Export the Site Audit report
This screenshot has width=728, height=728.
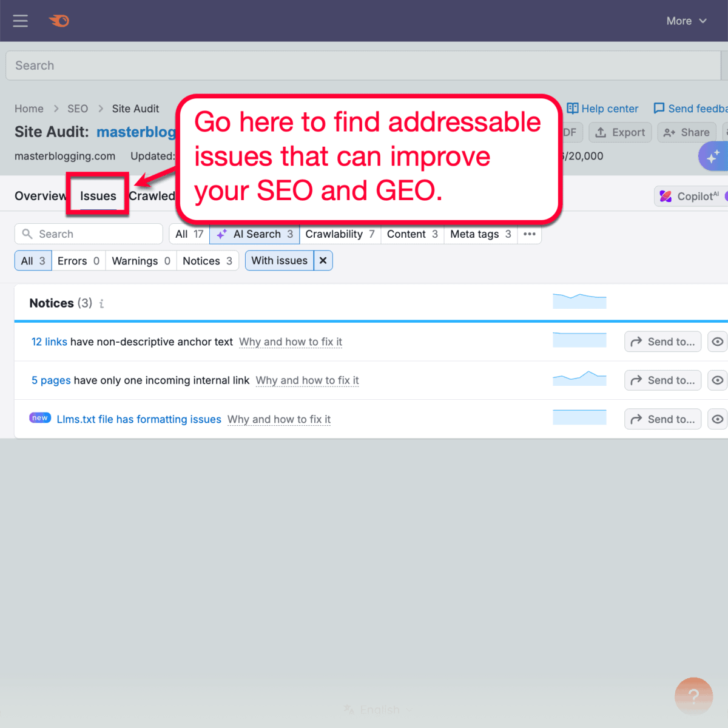point(620,132)
